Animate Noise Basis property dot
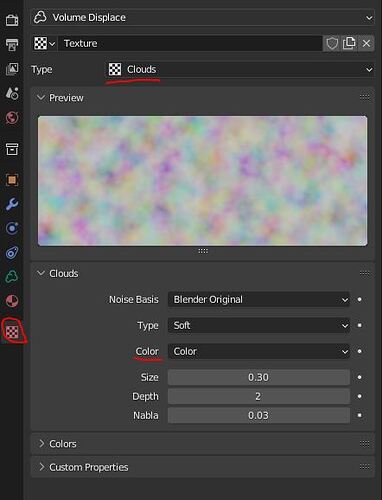Screen dimensions: 382x500 (x=360, y=299)
